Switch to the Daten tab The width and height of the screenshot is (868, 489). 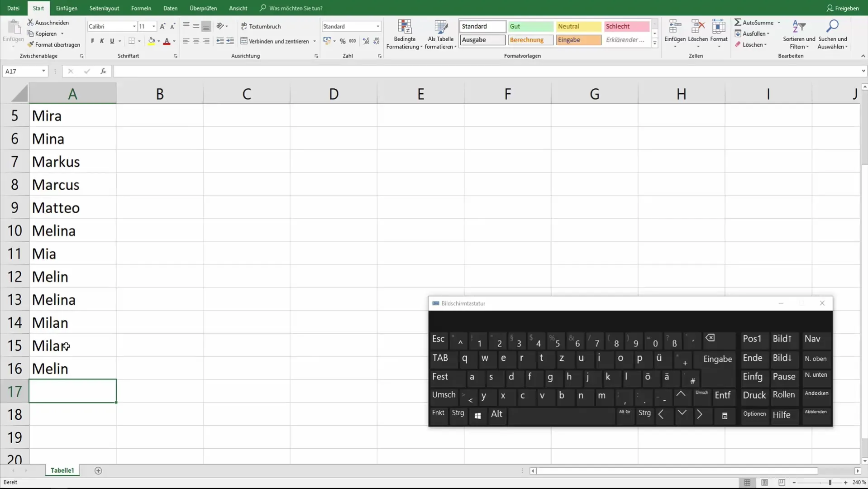pos(170,8)
